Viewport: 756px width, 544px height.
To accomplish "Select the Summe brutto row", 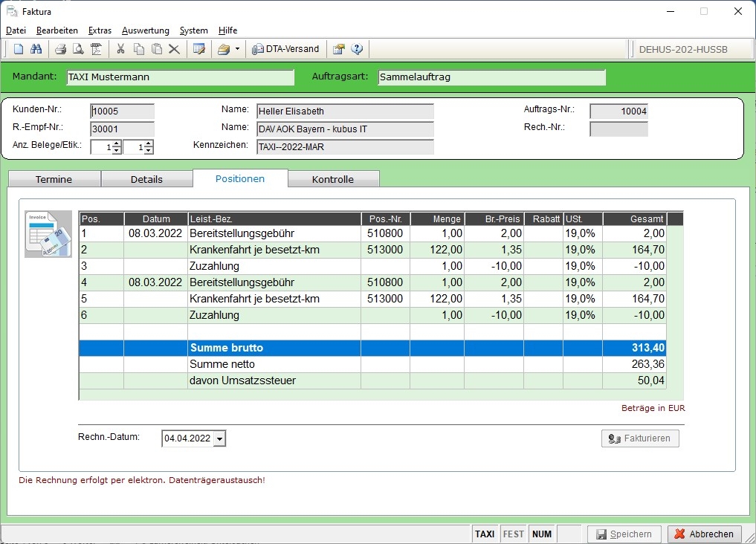I will point(372,348).
